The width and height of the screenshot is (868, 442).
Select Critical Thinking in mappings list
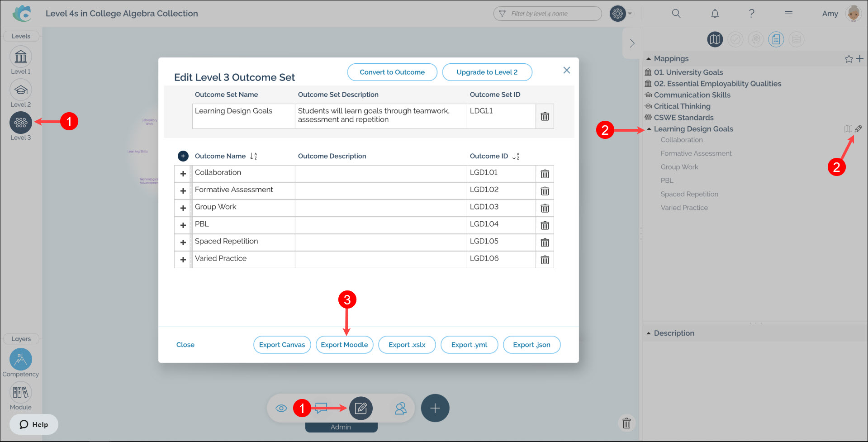point(682,106)
